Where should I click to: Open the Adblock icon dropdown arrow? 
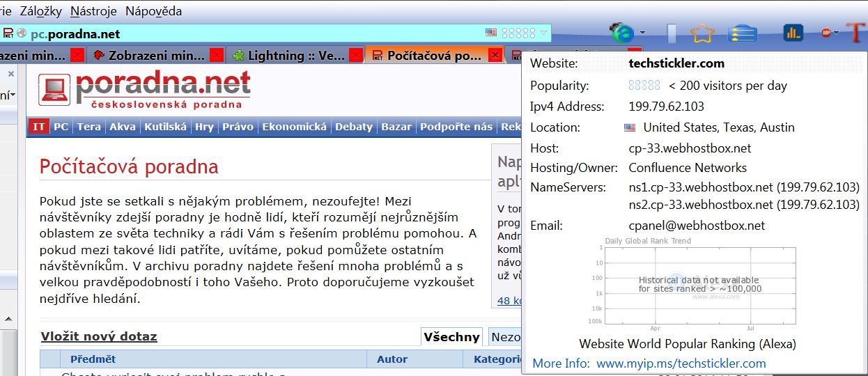coord(837,33)
